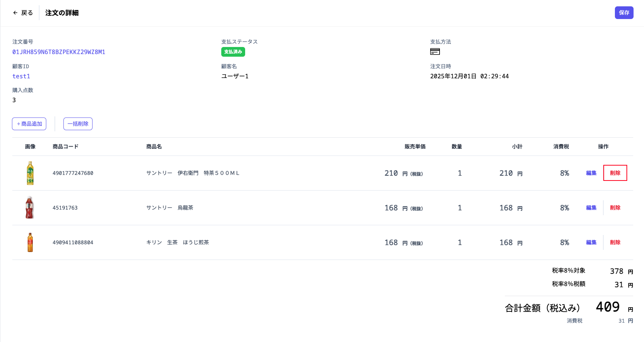Screen dimensions: 644x342
Task: Edit the サントリー 烏龍茶 row
Action: pyautogui.click(x=591, y=208)
